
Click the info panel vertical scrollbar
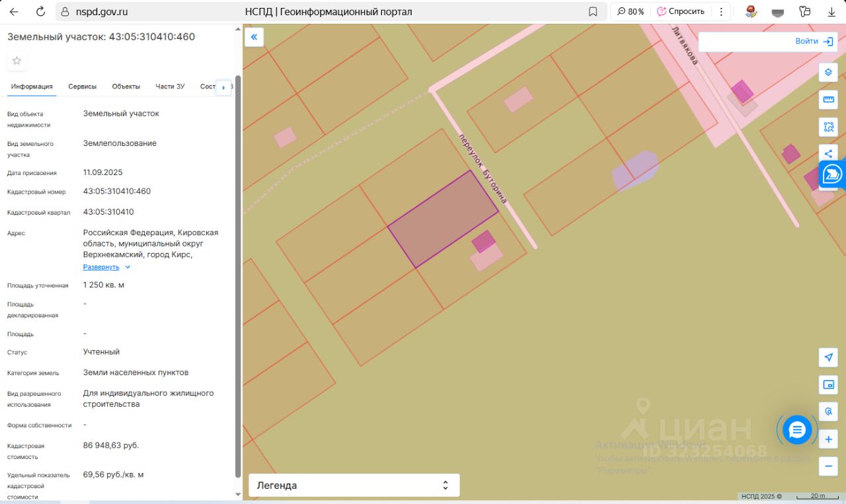[238, 275]
